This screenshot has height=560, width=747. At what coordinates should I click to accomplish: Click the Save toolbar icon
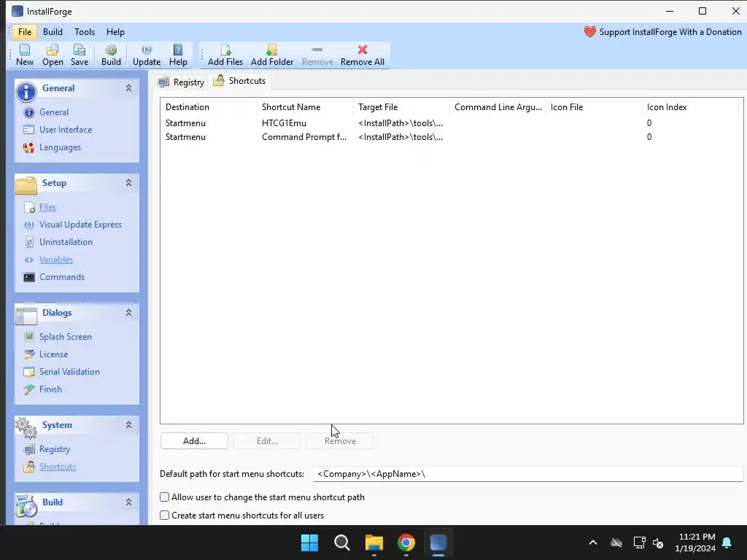[79, 55]
